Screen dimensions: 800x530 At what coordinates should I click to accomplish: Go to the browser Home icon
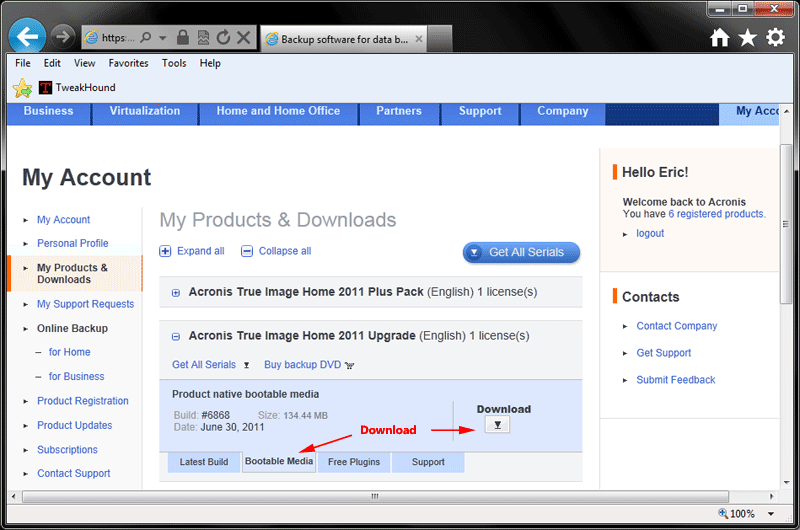click(x=719, y=37)
